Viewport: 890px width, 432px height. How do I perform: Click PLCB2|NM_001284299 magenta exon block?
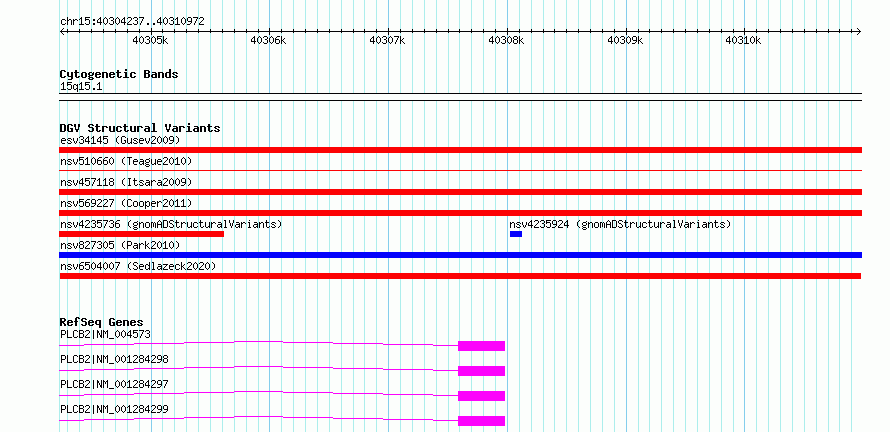[481, 421]
